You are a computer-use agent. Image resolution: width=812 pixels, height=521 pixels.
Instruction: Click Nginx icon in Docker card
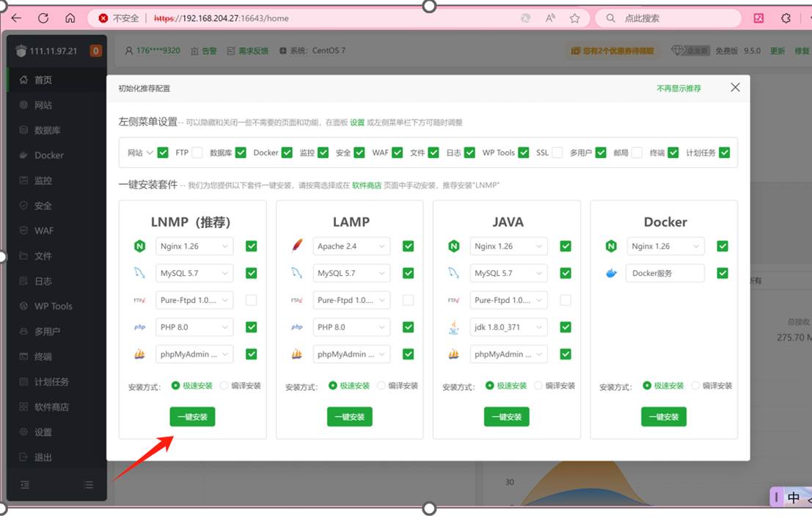tap(611, 246)
